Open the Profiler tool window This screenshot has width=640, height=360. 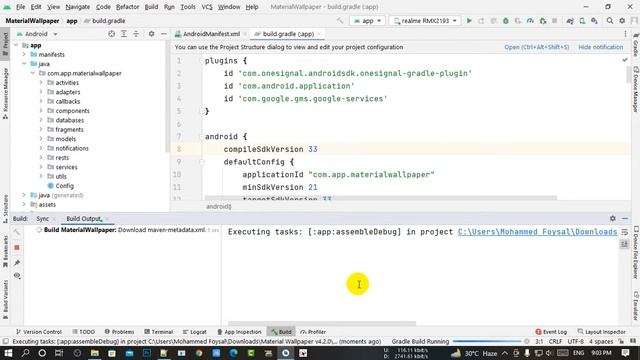tap(313, 332)
